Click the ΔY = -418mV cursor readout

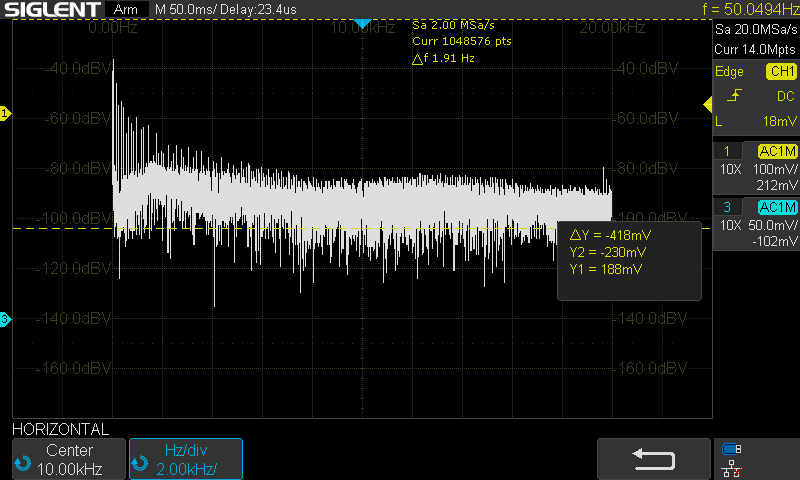point(610,235)
